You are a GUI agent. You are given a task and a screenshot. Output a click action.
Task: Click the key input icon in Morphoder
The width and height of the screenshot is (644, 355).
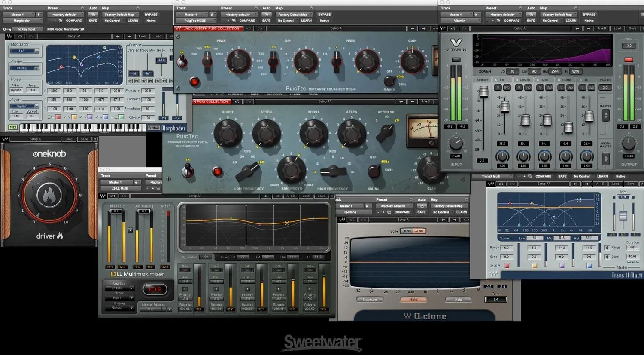(x=7, y=29)
